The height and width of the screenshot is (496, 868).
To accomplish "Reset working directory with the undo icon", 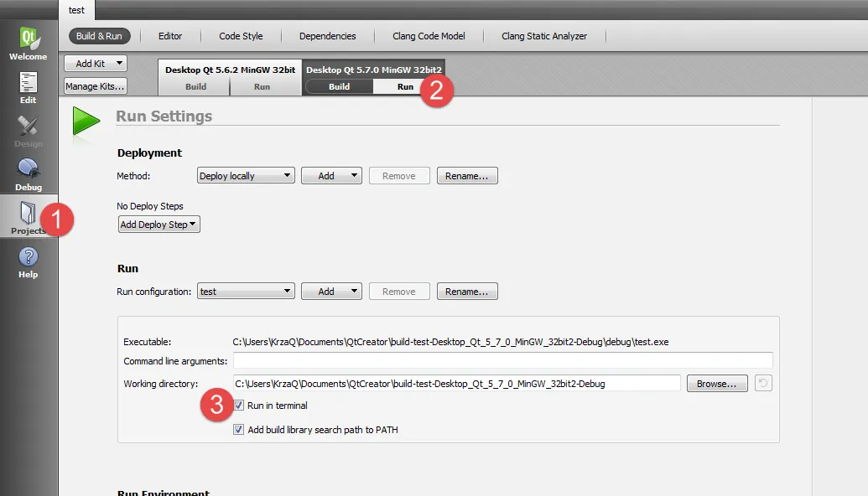I will (x=763, y=383).
